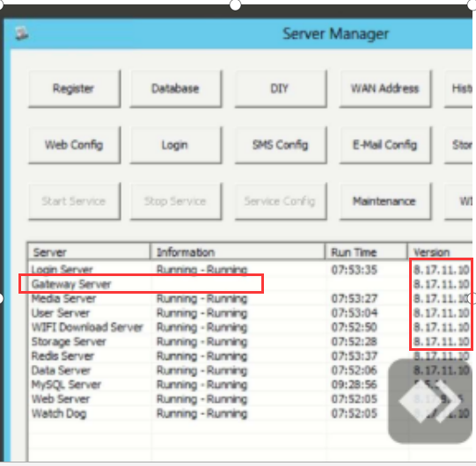Sort by the Server column header
Viewport: 476px width, 466px height.
[x=89, y=252]
